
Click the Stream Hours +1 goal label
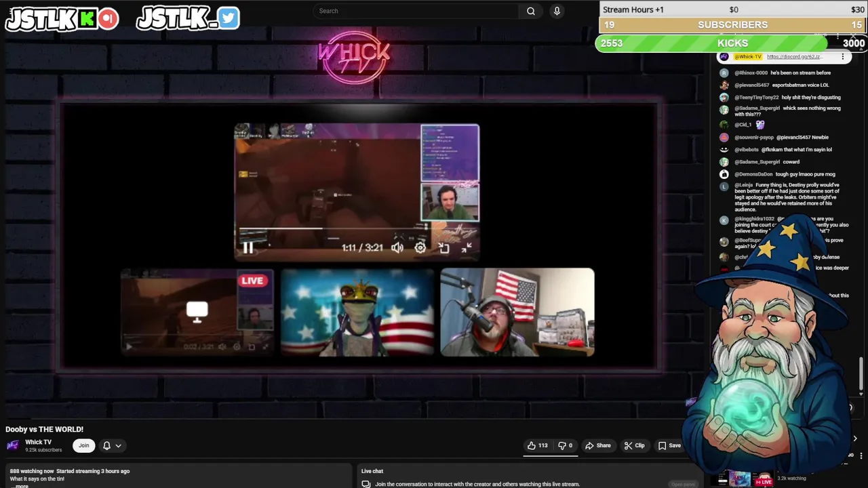tap(633, 9)
